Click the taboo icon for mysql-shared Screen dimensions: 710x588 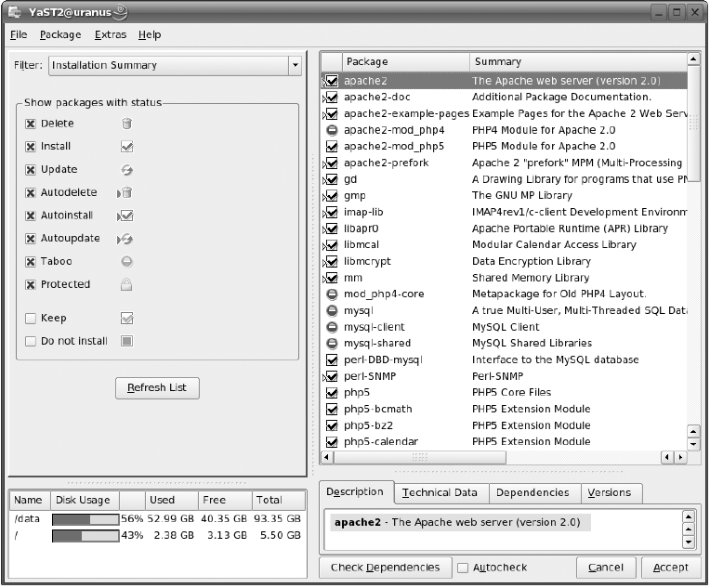[332, 344]
